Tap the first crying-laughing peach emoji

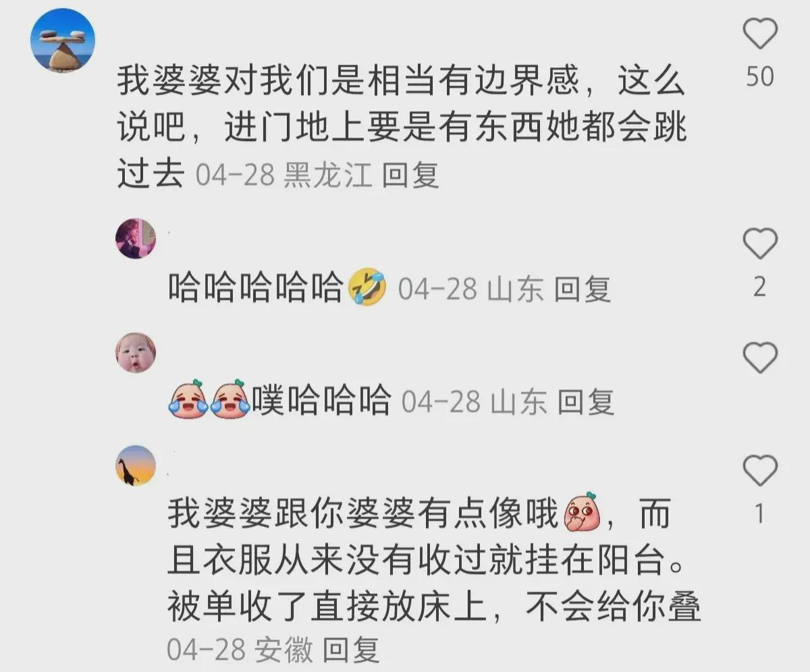coord(188,400)
